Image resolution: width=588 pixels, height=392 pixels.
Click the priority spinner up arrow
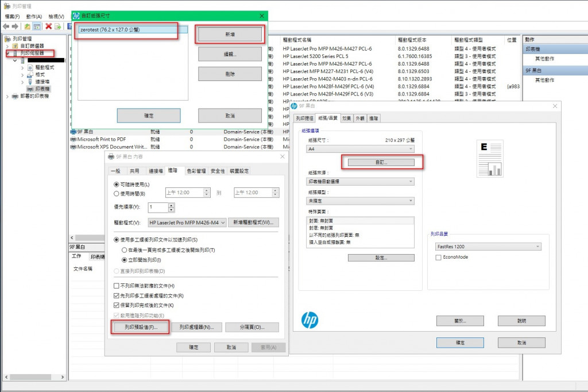click(171, 205)
